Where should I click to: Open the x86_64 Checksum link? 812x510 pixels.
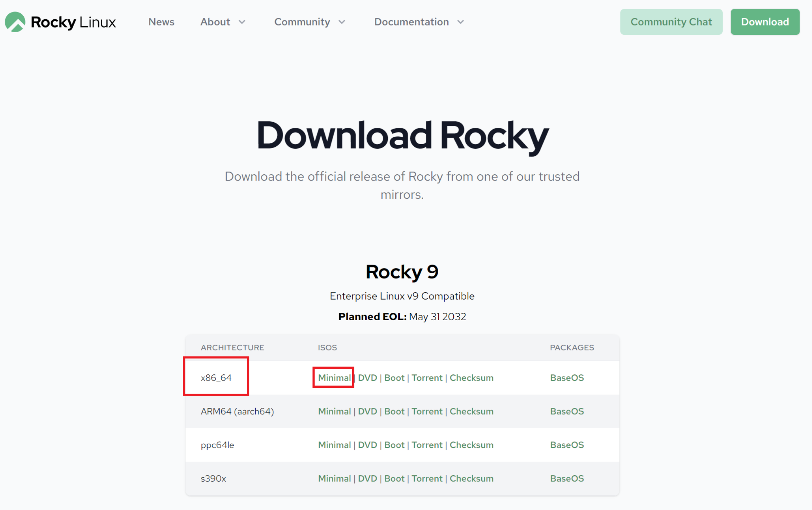pyautogui.click(x=471, y=378)
